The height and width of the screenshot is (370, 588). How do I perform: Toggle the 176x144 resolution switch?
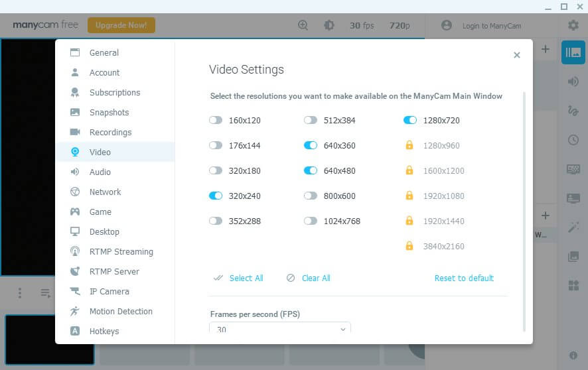[216, 145]
